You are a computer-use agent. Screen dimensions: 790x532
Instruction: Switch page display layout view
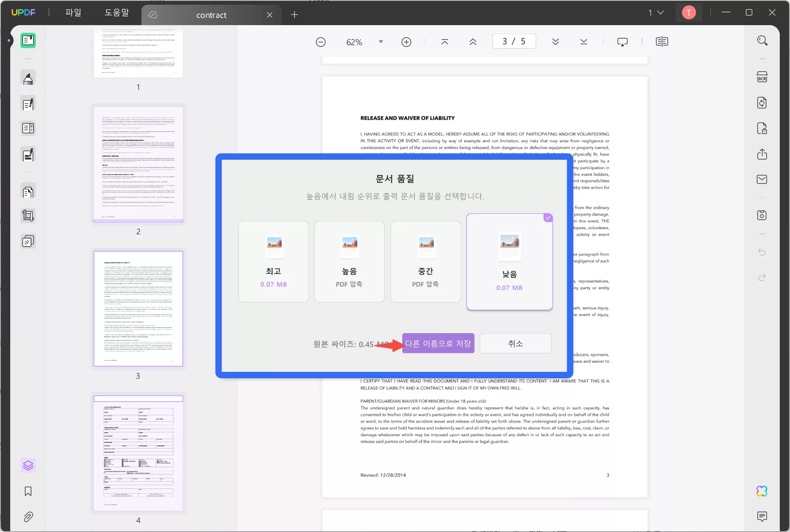click(x=662, y=42)
